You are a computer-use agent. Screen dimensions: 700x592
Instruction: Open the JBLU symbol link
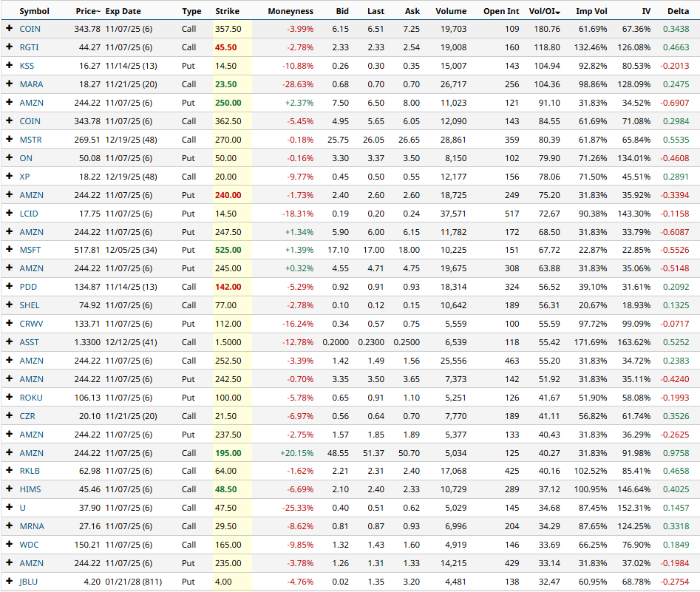tap(29, 582)
